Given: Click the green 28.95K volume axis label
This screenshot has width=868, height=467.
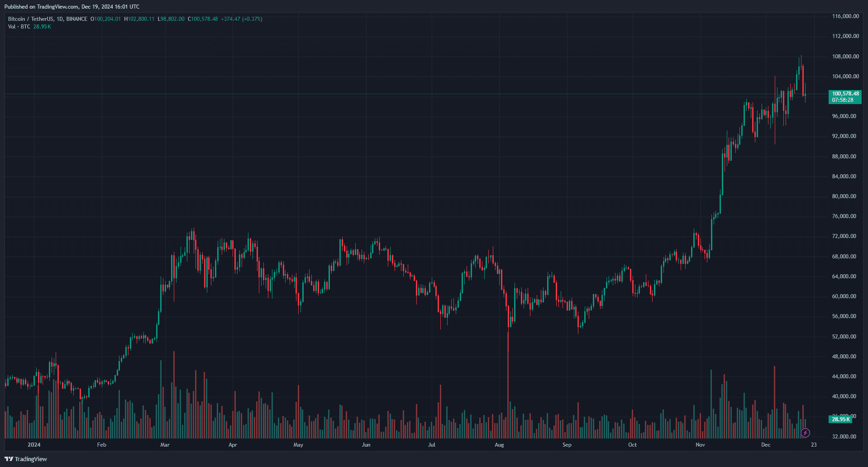Looking at the screenshot, I should point(840,419).
